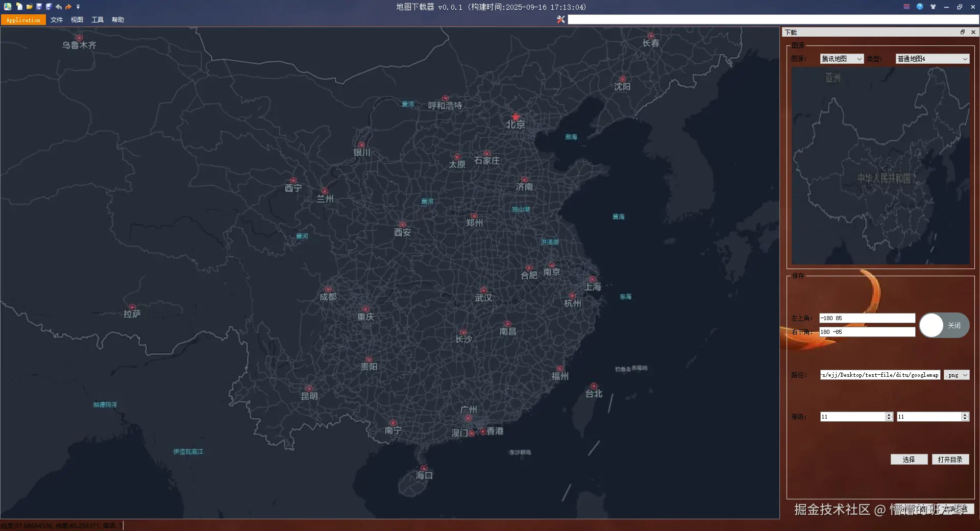Click the theme shirt icon in title bar

pyautogui.click(x=933, y=7)
